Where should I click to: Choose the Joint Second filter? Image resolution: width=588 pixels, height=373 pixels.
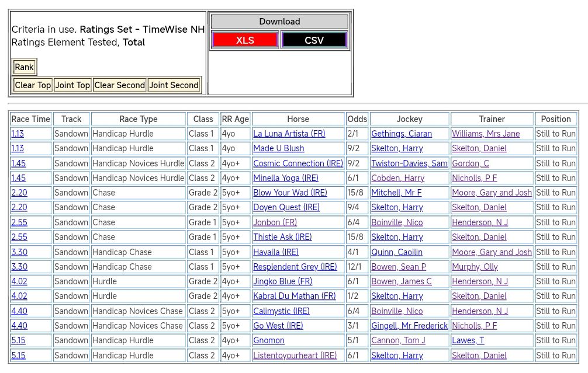coord(174,85)
